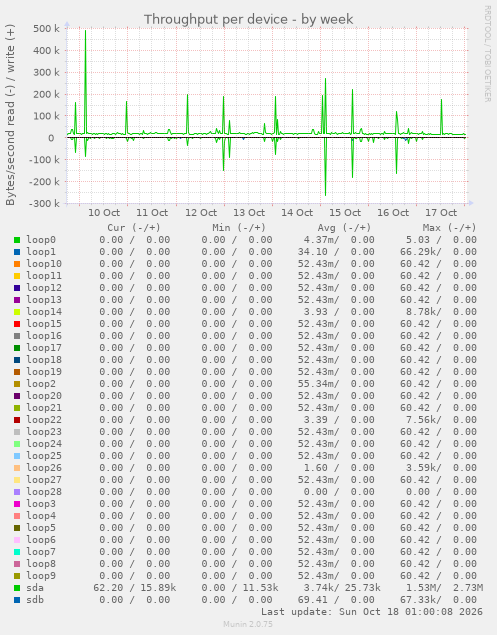
Task: Click the 'Max (-/+)' column header
Action: (450, 228)
